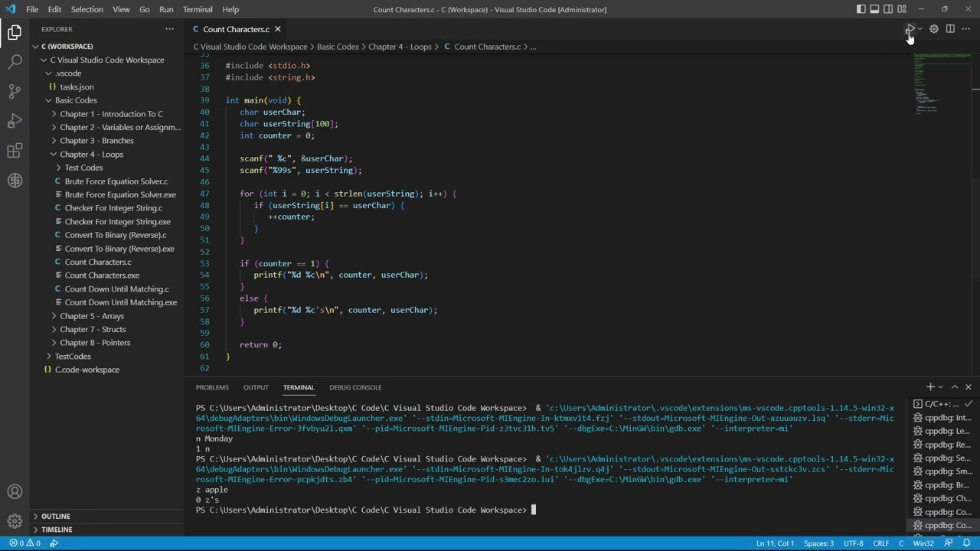Open the Run or Debug dropdown arrow
The width and height of the screenshot is (980, 551).
(x=920, y=29)
